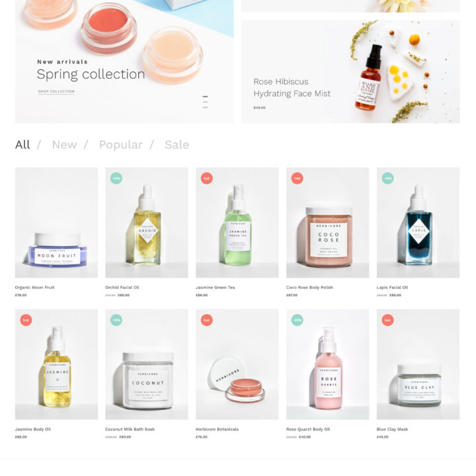Click the discount badge on Orchid Facial Oil

116,178
